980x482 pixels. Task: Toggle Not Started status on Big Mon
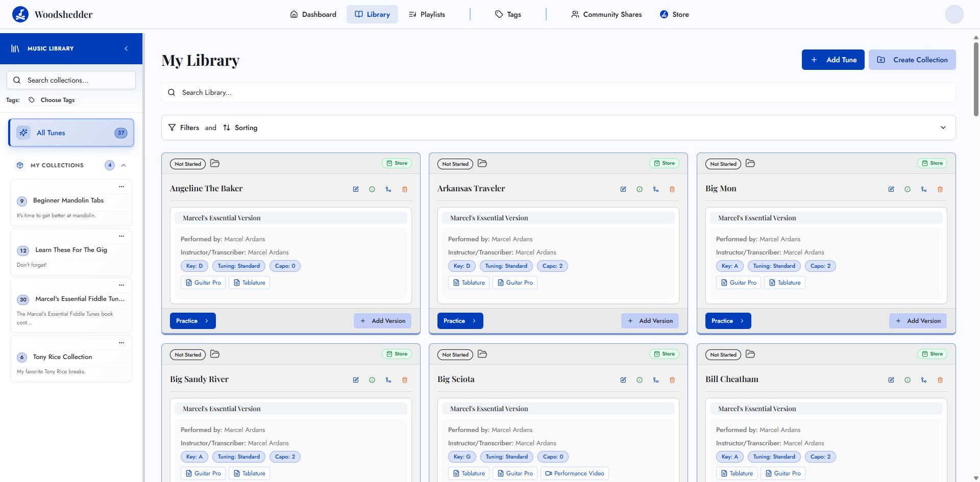[x=723, y=164]
